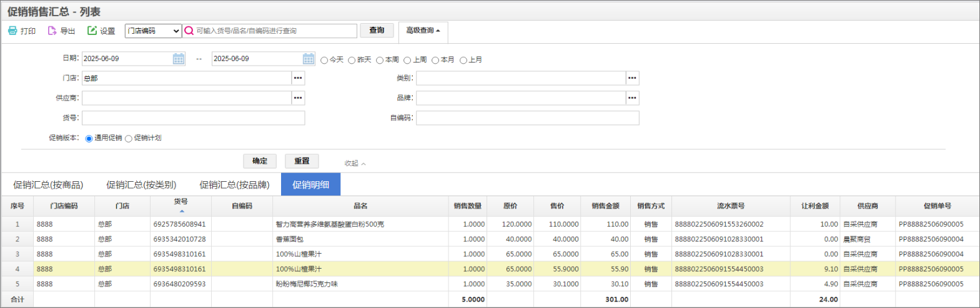Viewport: 980px width, 308px height.
Task: Select 本月 radio button
Action: [x=435, y=61]
